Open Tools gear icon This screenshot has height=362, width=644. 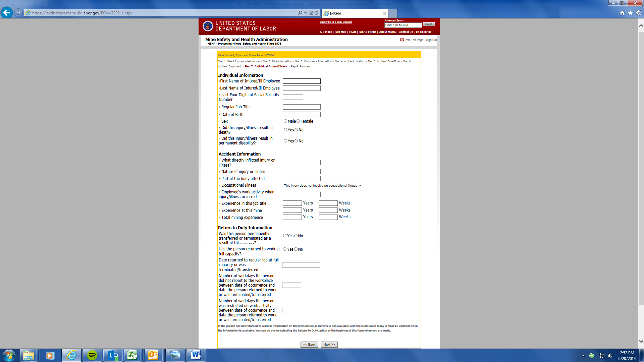point(639,13)
